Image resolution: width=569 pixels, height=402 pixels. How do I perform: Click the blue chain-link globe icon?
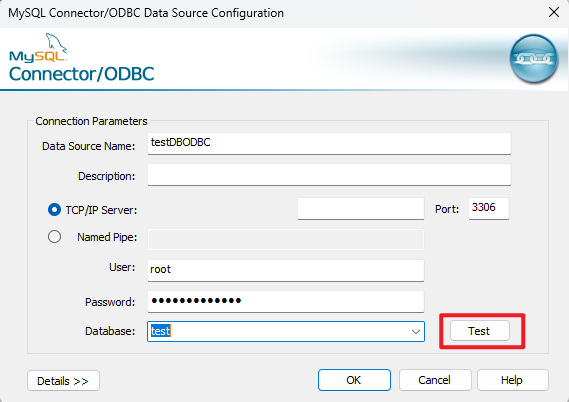tap(533, 58)
